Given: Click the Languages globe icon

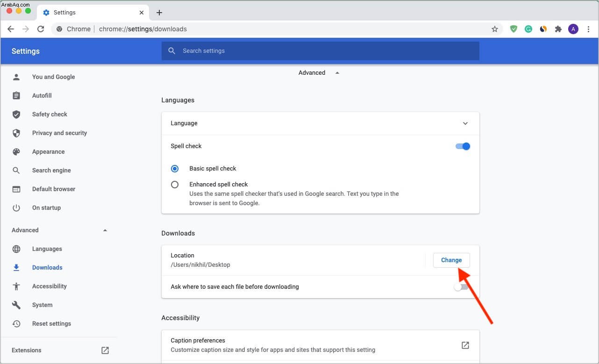Looking at the screenshot, I should click(x=16, y=249).
